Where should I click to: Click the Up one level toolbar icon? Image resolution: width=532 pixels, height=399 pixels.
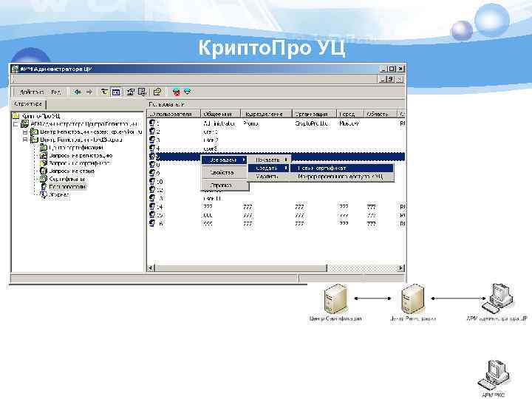[104, 92]
